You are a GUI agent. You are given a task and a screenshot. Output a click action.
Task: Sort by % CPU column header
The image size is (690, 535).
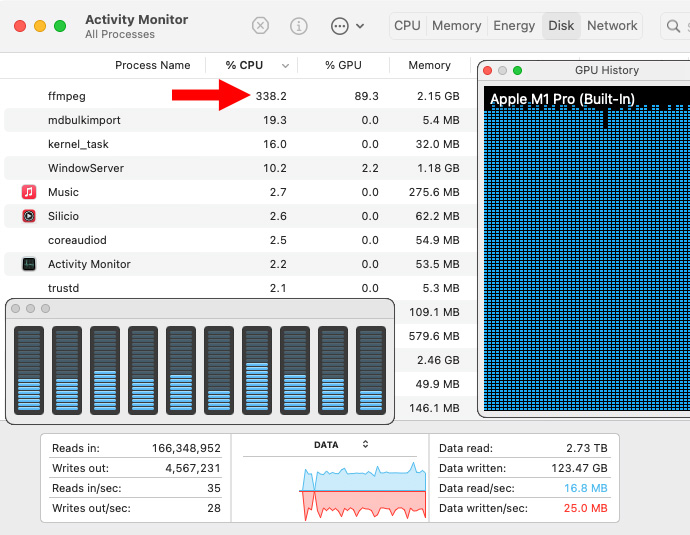tap(244, 65)
